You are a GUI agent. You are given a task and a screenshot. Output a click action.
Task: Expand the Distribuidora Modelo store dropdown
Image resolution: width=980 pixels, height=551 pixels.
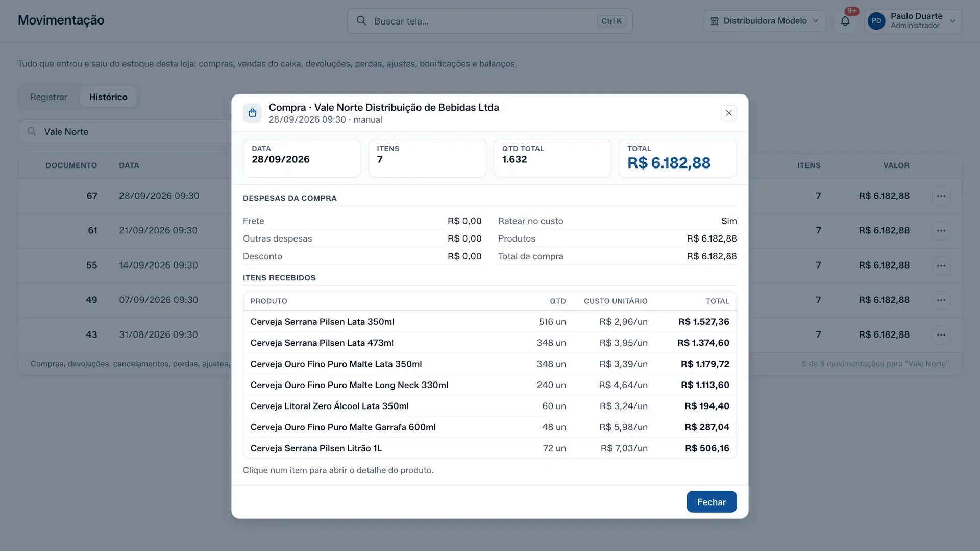(x=764, y=21)
